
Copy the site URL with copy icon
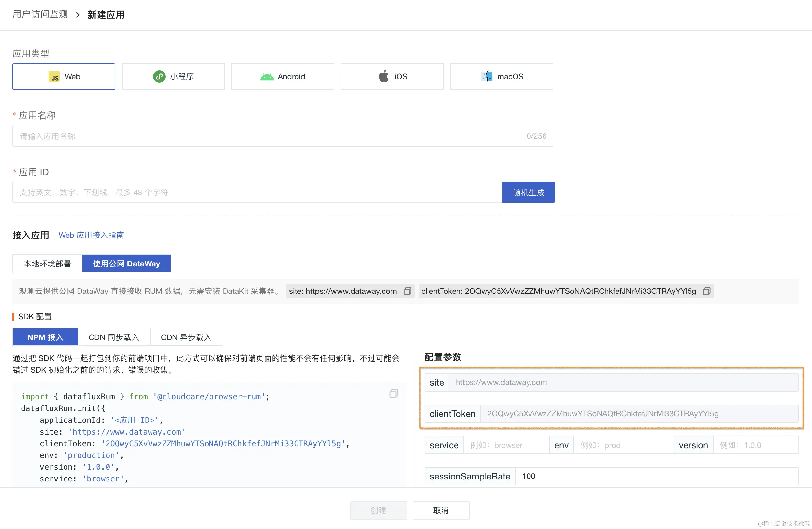(407, 291)
